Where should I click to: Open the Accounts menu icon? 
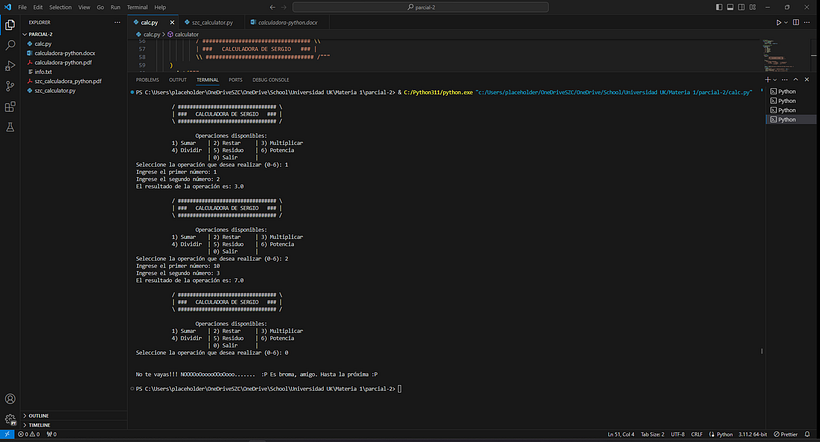10,399
